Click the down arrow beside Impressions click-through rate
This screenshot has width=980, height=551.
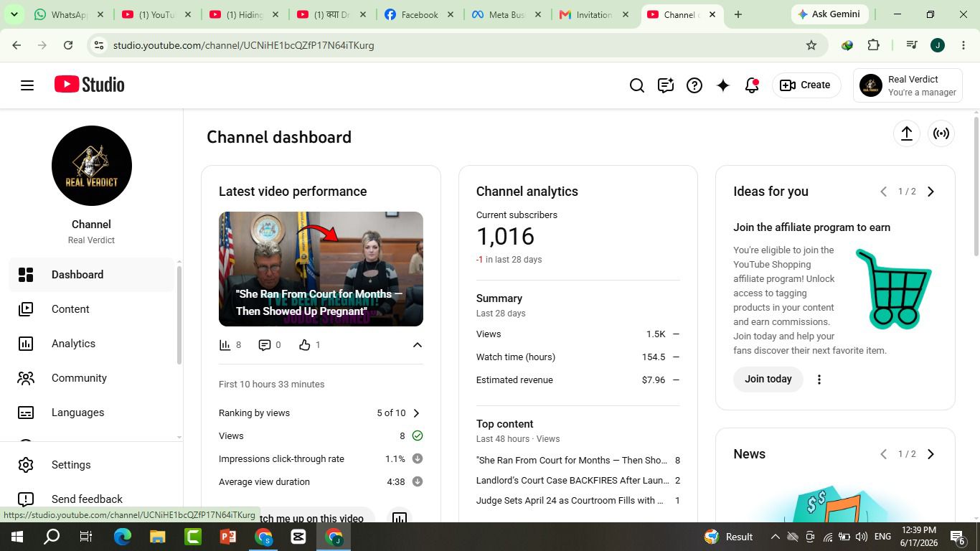[418, 458]
